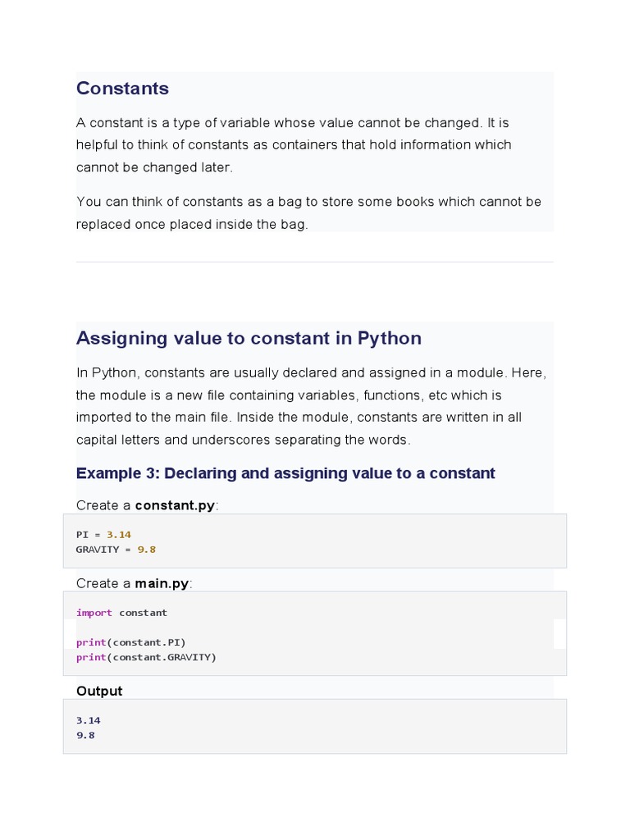The height and width of the screenshot is (840, 630).
Task: Click the bold "main.py" filename text
Action: coord(162,583)
